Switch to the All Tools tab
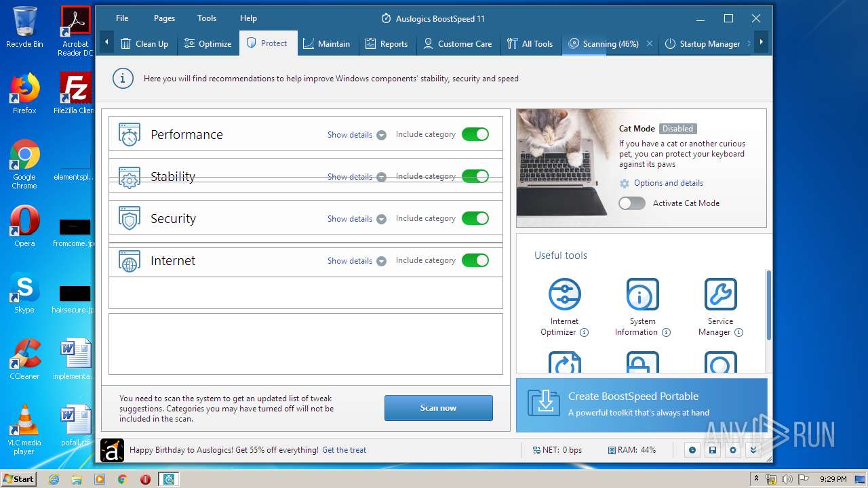Viewport: 868px width, 488px height. click(530, 43)
